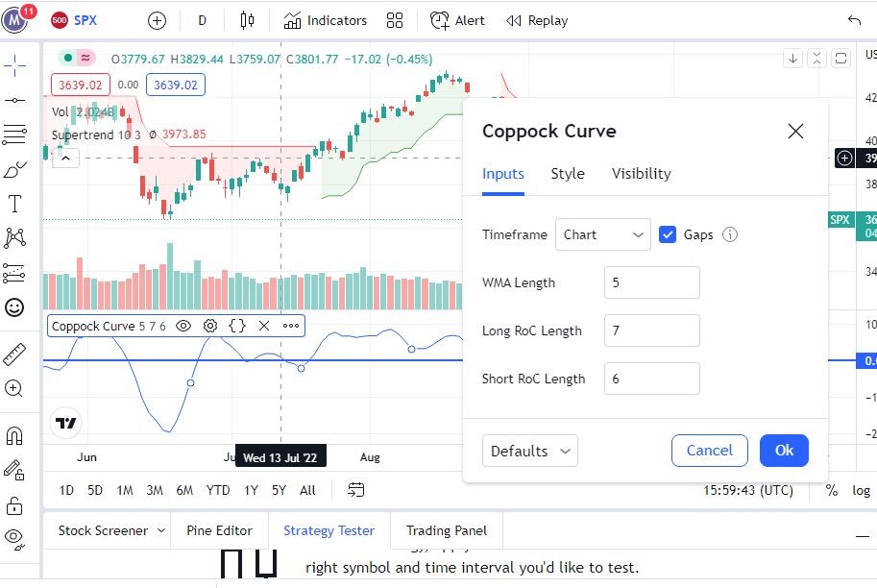Toggle the log scale option

point(862,490)
